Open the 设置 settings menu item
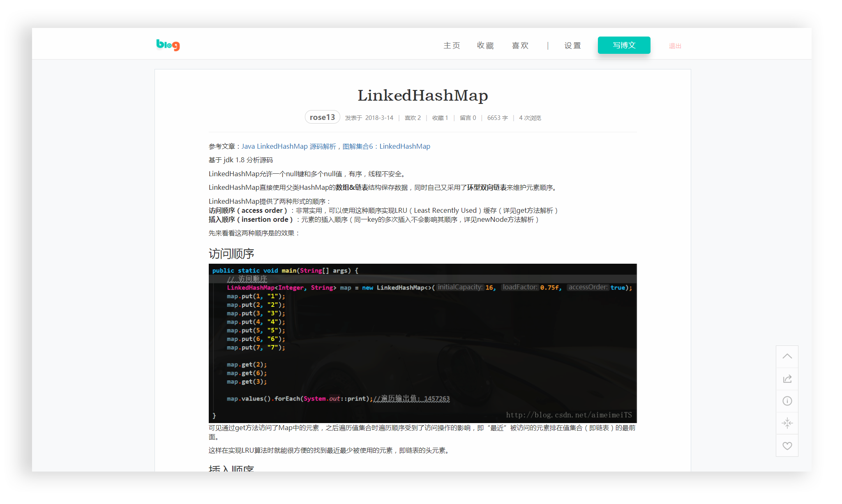The image size is (842, 504). click(572, 46)
